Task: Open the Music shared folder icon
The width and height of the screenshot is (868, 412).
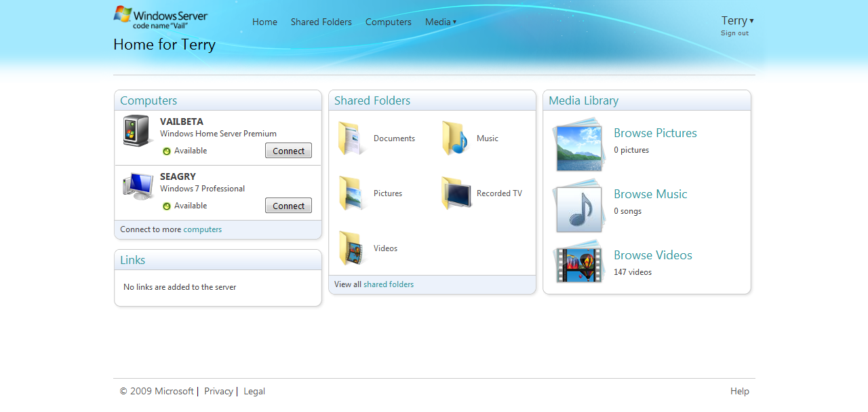Action: (453, 138)
